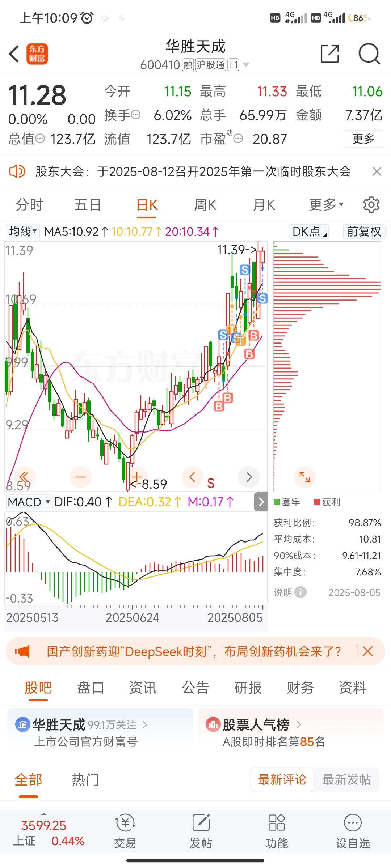The width and height of the screenshot is (391, 868).
Task: Open the 前复权 adjustment selector
Action: pyautogui.click(x=364, y=231)
